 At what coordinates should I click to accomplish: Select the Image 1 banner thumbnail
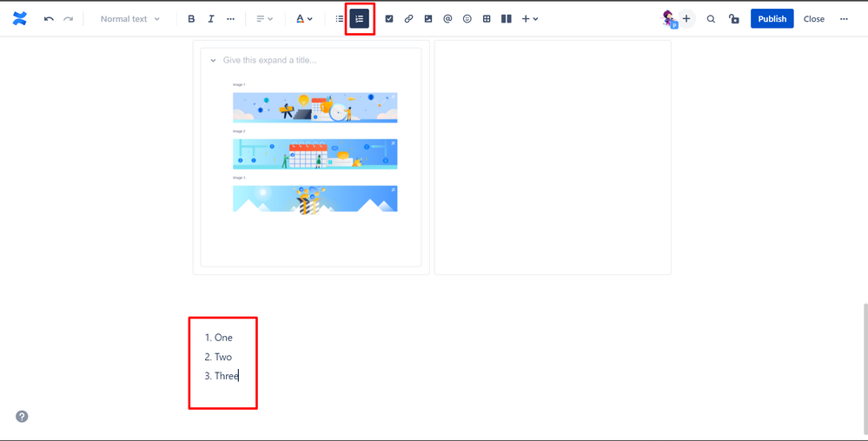point(315,108)
